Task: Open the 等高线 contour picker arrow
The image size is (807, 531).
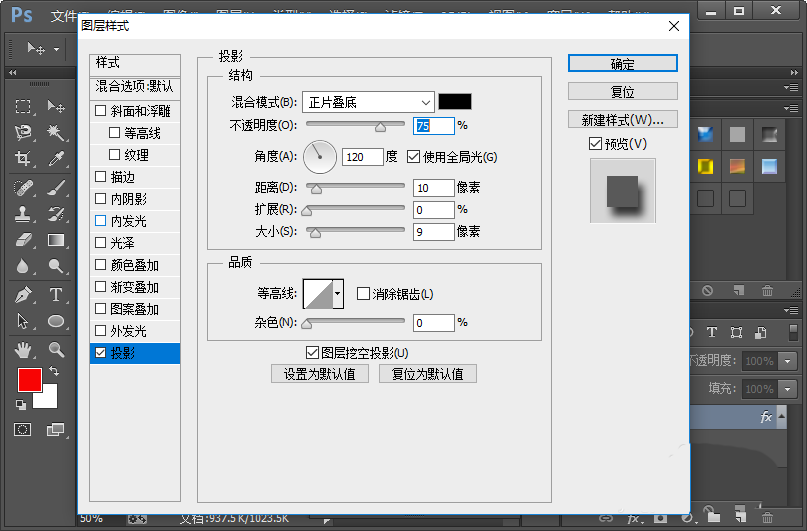Action: [338, 293]
